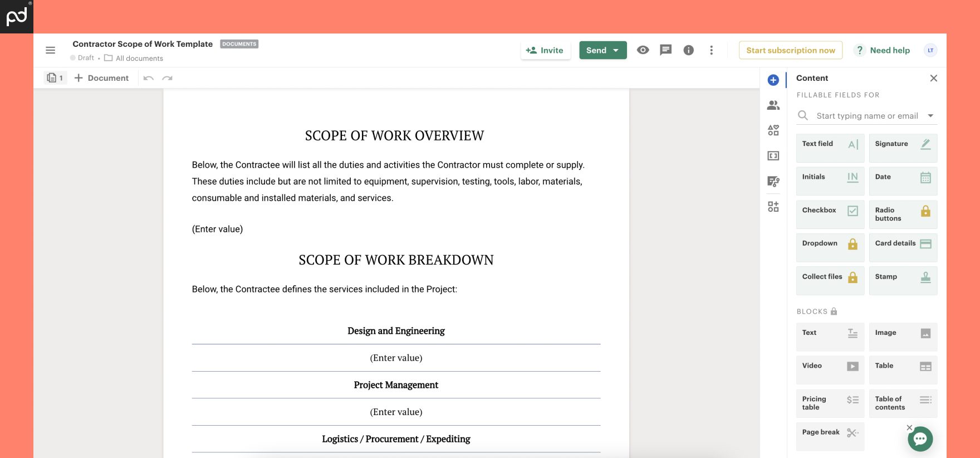Select the Radio buttons field

coord(903,214)
